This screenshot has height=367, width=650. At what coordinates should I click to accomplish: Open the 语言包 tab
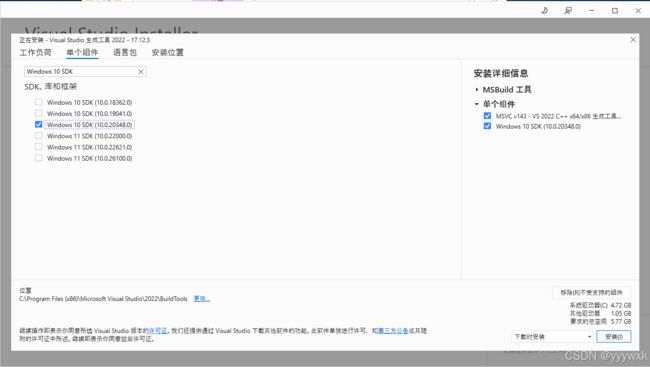pyautogui.click(x=125, y=53)
